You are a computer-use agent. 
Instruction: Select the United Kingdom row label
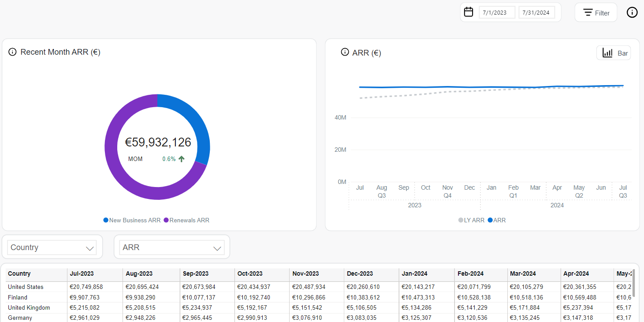(29, 307)
